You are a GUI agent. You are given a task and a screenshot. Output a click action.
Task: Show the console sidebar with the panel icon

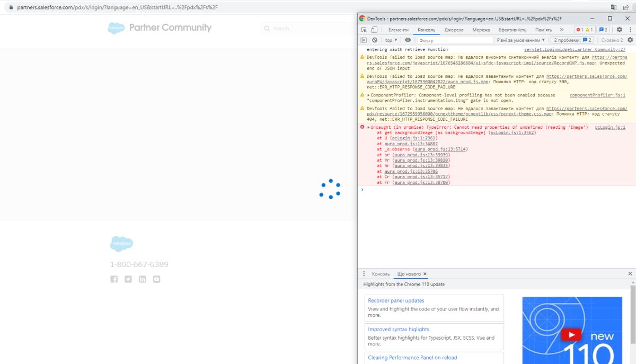click(x=364, y=40)
